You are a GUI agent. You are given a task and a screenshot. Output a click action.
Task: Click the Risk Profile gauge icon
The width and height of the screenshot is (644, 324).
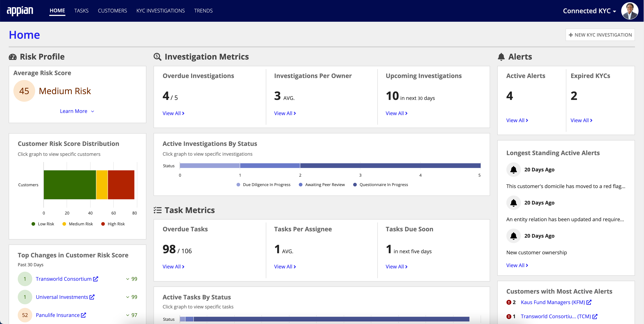point(13,57)
